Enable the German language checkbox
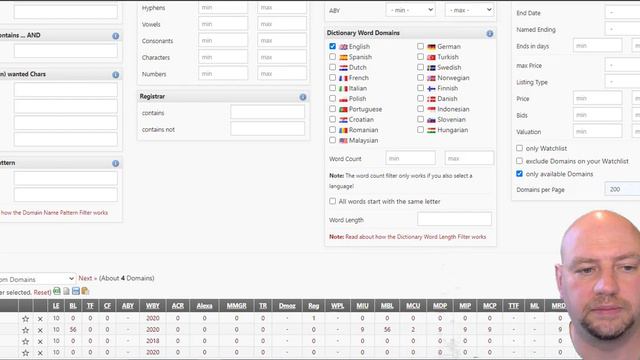Image resolution: width=640 pixels, height=360 pixels. point(420,46)
